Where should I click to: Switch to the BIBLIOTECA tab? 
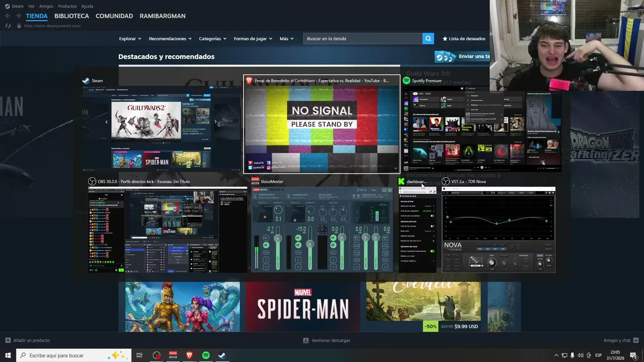click(71, 16)
